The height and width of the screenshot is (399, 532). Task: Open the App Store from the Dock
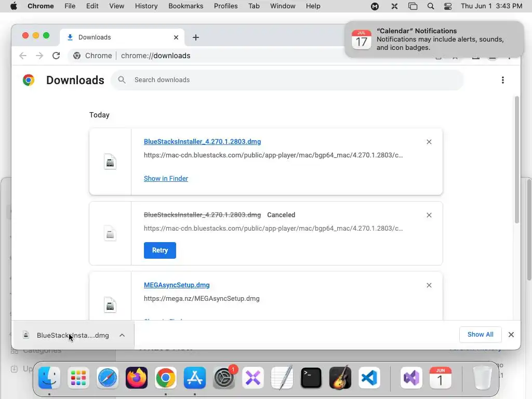click(195, 378)
